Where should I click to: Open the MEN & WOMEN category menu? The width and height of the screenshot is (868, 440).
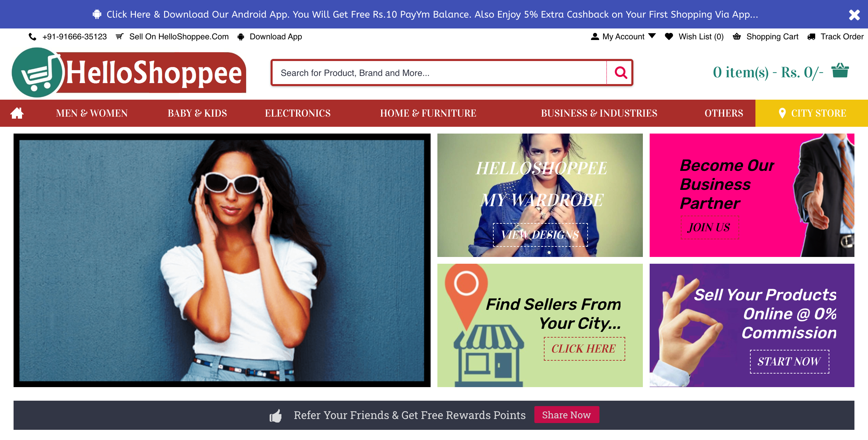92,113
